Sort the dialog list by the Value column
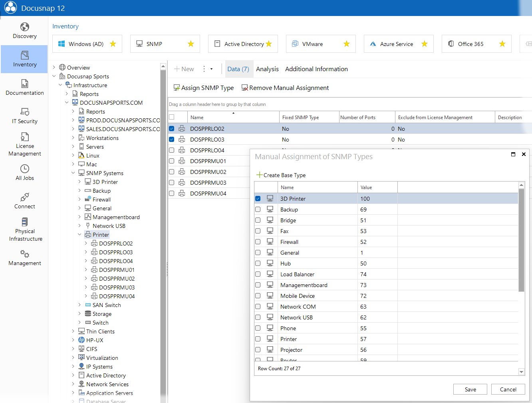The width and height of the screenshot is (532, 403). pyautogui.click(x=377, y=187)
